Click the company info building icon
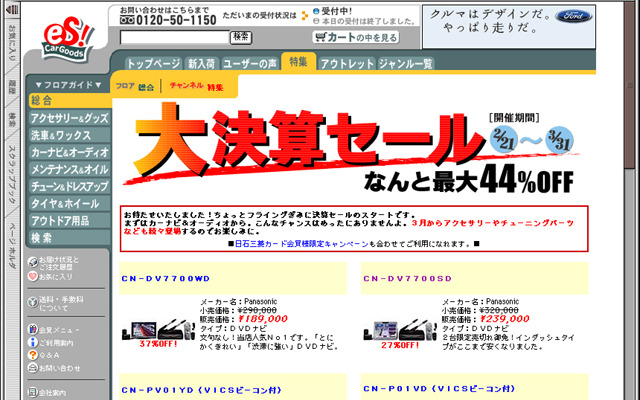This screenshot has height=400, width=640. click(x=33, y=392)
